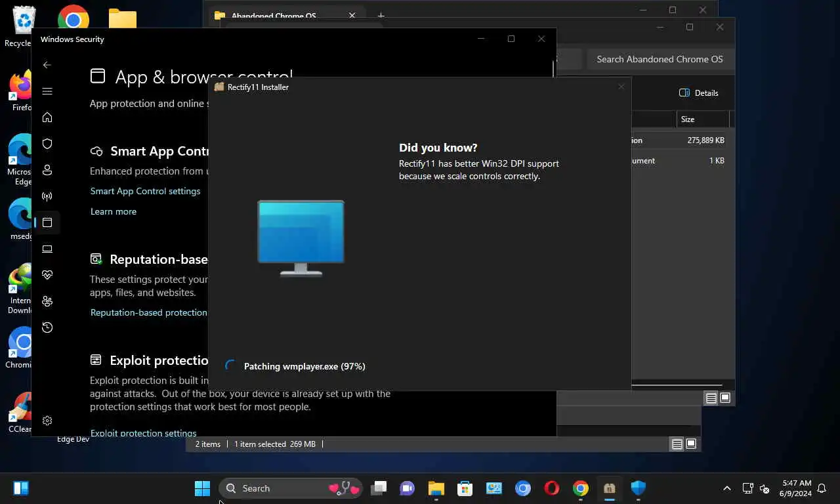Click Search Abandoned Chrome OS field
This screenshot has width=840, height=504.
660,59
